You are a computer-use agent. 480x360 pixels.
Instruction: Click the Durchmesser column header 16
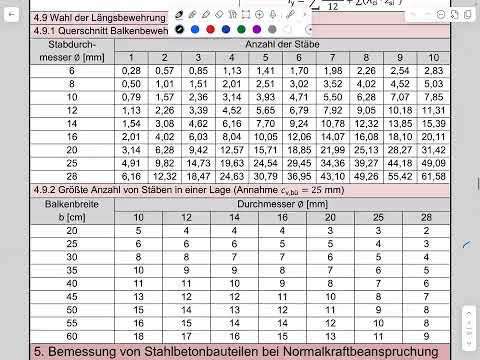[282, 218]
